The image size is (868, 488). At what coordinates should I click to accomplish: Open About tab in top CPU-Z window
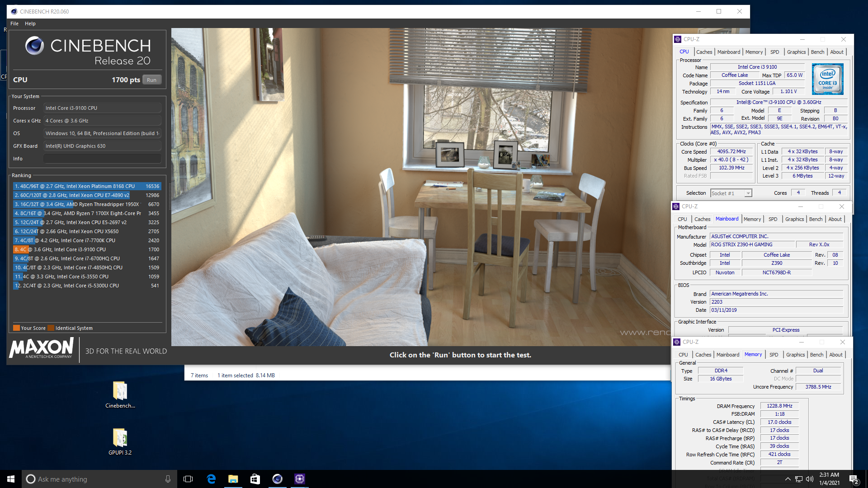pyautogui.click(x=837, y=52)
